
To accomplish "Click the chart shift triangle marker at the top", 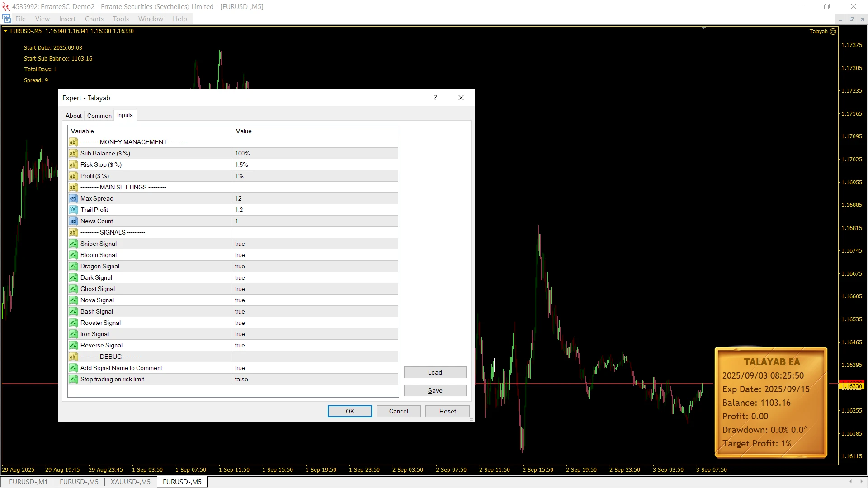I will (703, 28).
